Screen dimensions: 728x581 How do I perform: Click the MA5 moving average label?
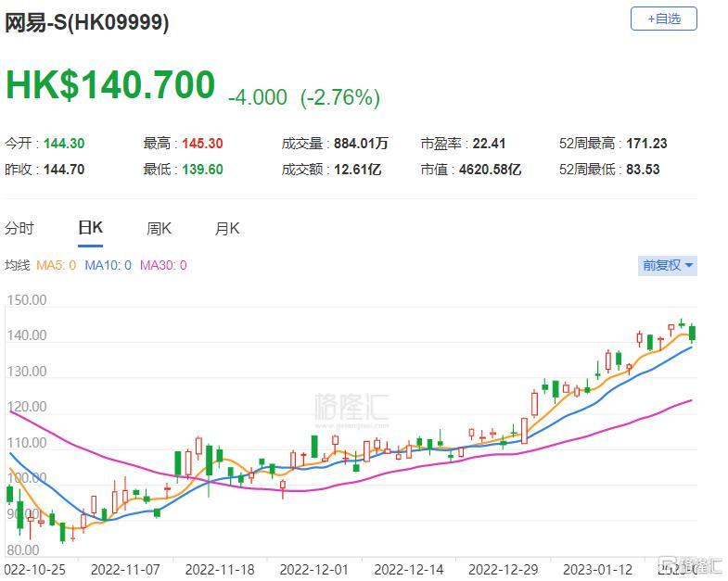[57, 265]
